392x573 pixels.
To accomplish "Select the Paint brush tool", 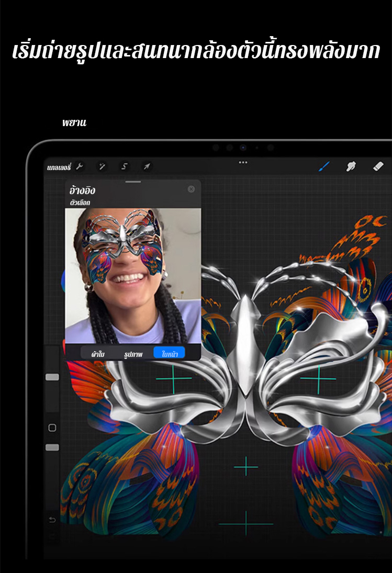I will click(x=324, y=166).
